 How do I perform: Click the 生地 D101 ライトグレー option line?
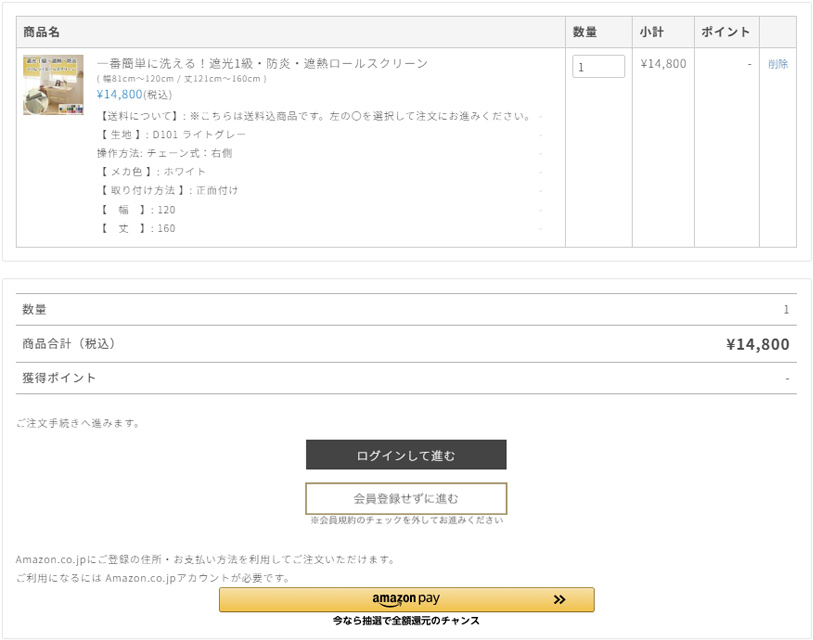[172, 134]
